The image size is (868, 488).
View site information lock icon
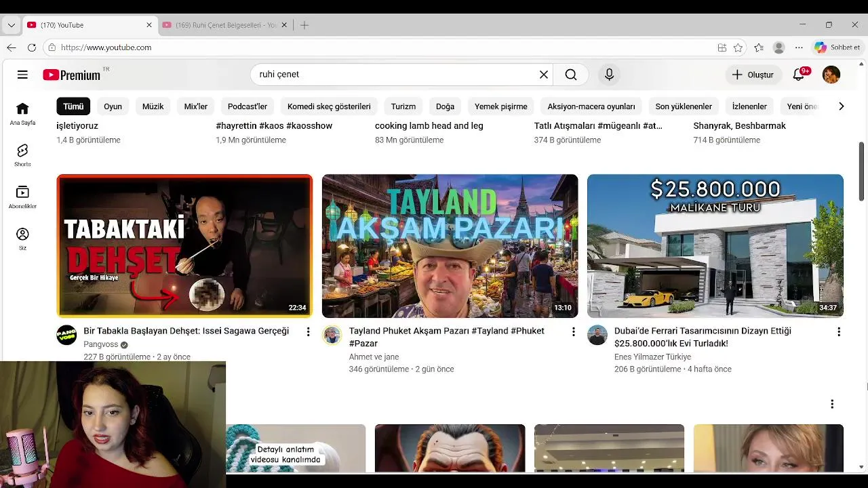click(52, 47)
